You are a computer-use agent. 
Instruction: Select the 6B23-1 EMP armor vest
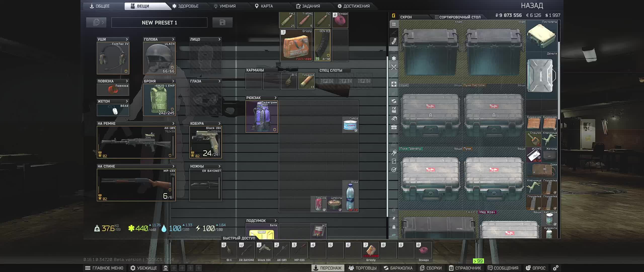pyautogui.click(x=159, y=100)
